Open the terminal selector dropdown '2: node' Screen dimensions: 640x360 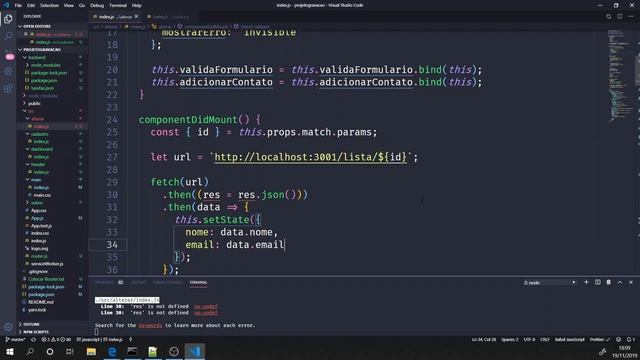(549, 282)
